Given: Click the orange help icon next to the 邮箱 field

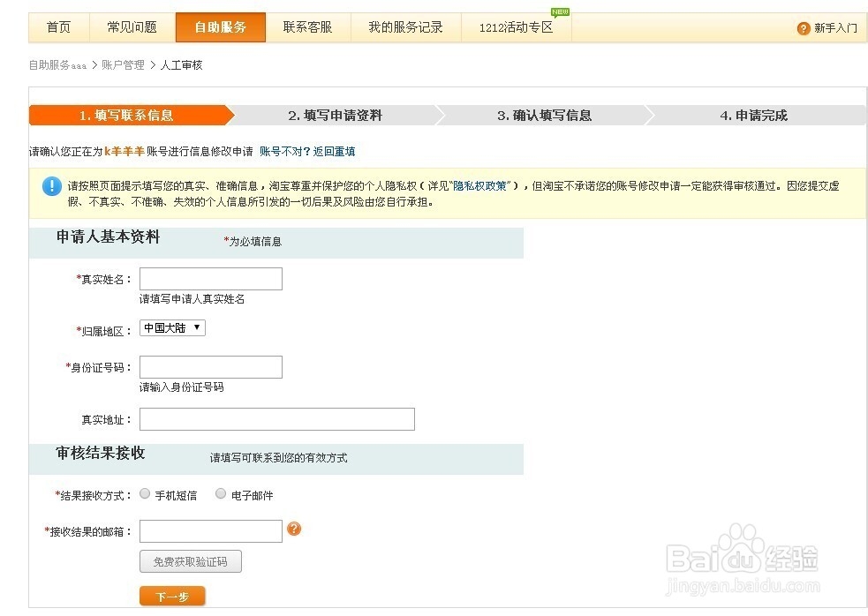Looking at the screenshot, I should point(294,530).
